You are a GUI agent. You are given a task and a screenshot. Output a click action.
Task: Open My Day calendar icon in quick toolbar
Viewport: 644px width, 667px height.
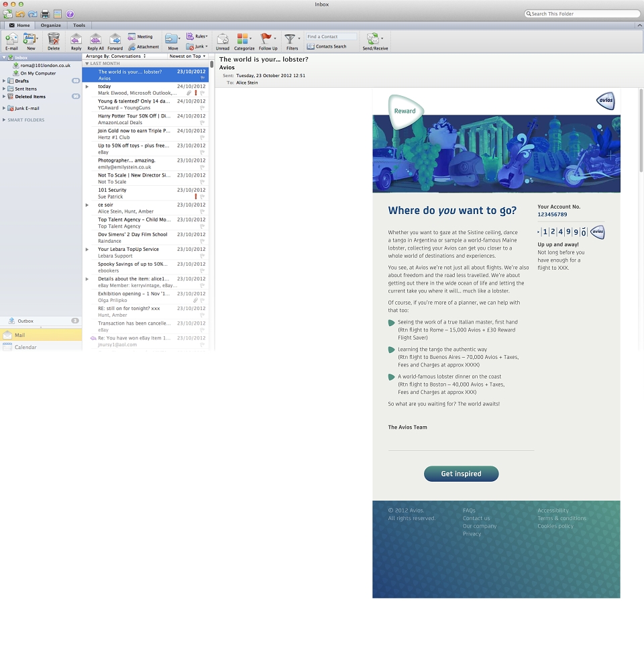coord(58,14)
